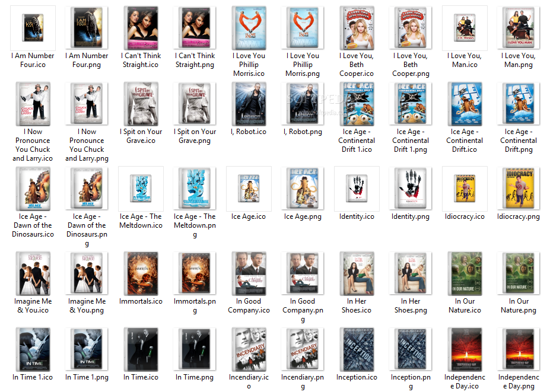Click Ice Age - Continental Drift.ico icon
The height and width of the screenshot is (392, 547).
465,104
